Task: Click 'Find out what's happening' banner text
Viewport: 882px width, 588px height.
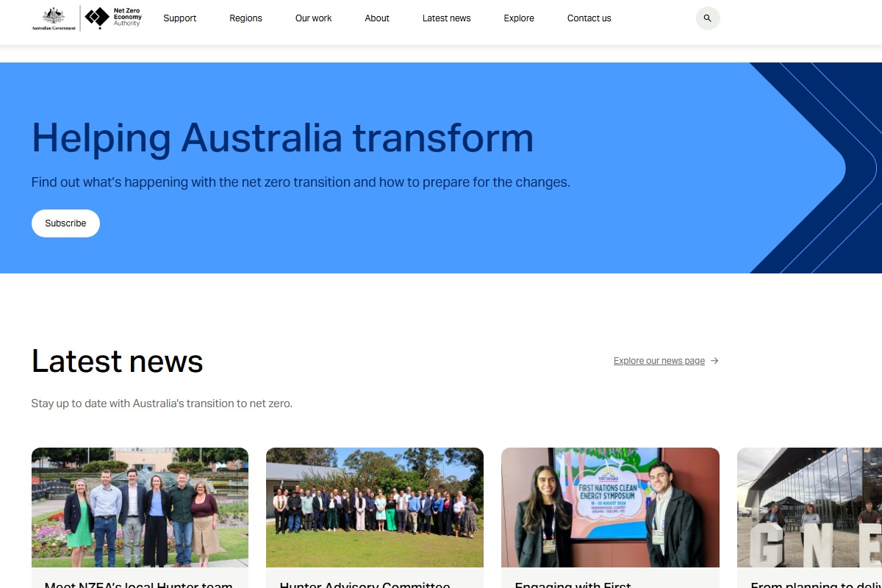Action: (x=301, y=182)
